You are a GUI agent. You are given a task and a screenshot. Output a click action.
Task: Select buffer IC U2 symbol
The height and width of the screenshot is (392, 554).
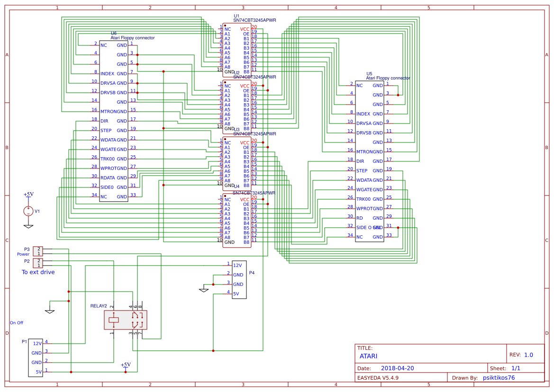click(237, 107)
